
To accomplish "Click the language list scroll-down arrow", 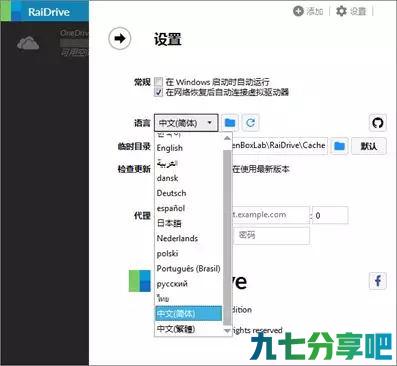I will pos(227,331).
